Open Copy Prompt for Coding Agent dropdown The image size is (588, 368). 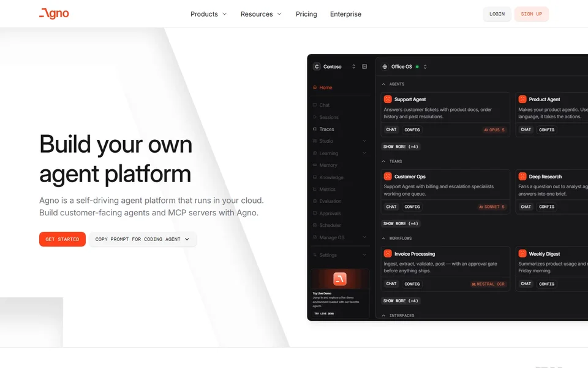143,239
